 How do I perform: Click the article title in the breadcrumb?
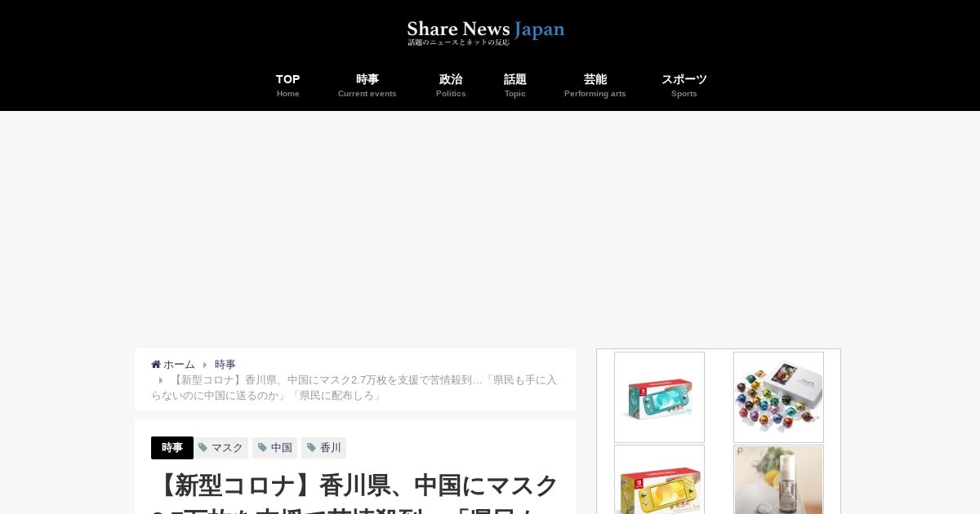[x=354, y=388]
